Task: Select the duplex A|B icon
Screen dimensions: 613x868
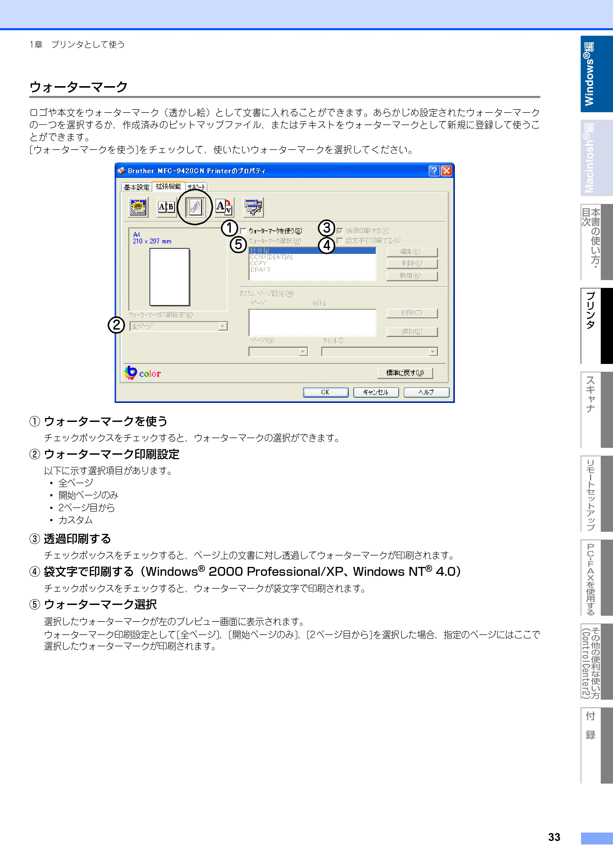Action: [x=166, y=207]
